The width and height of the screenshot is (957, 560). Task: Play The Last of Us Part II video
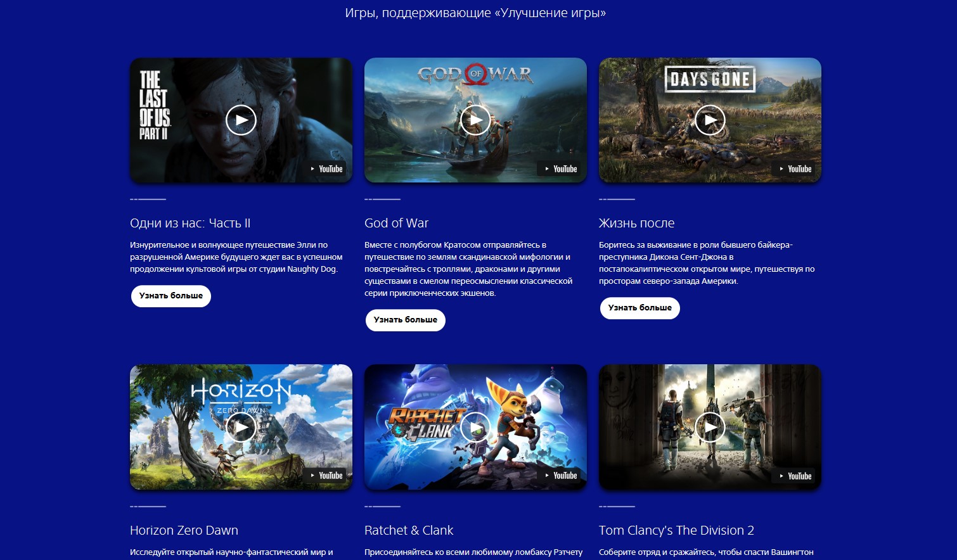(x=241, y=120)
